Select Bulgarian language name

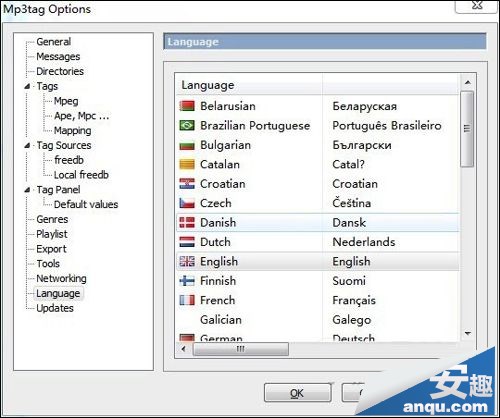pyautogui.click(x=226, y=145)
